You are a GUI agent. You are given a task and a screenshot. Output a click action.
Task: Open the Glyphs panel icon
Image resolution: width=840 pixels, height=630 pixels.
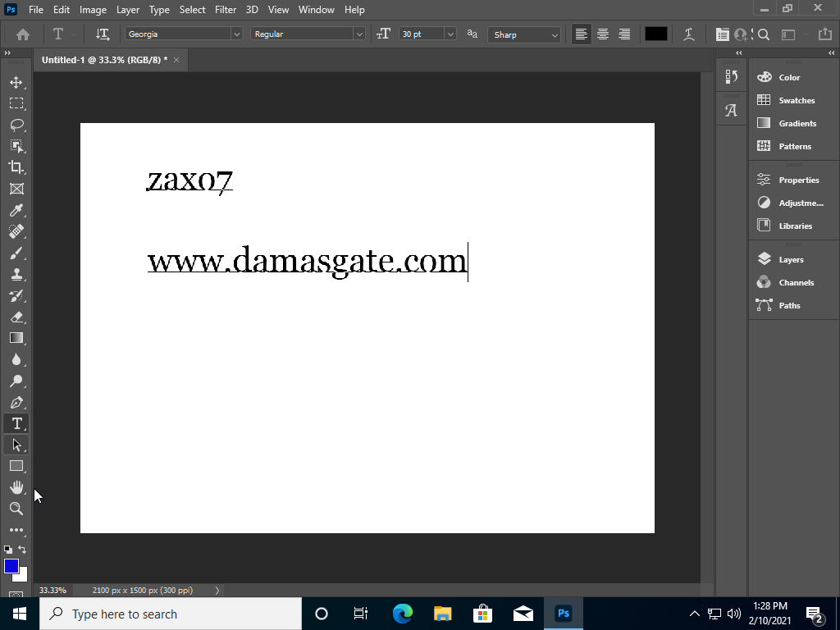731,111
